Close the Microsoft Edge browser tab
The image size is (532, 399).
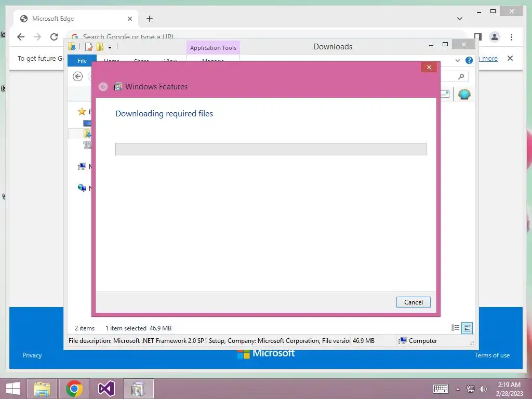coord(129,19)
